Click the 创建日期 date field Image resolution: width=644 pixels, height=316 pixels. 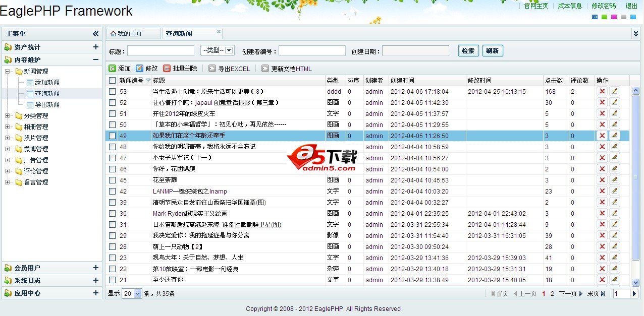(x=415, y=51)
